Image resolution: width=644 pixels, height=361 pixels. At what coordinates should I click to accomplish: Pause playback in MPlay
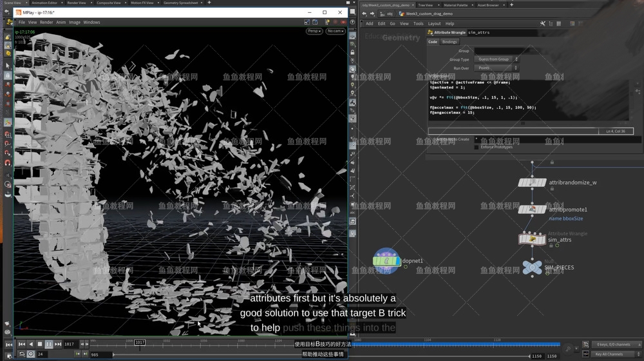[x=48, y=344]
